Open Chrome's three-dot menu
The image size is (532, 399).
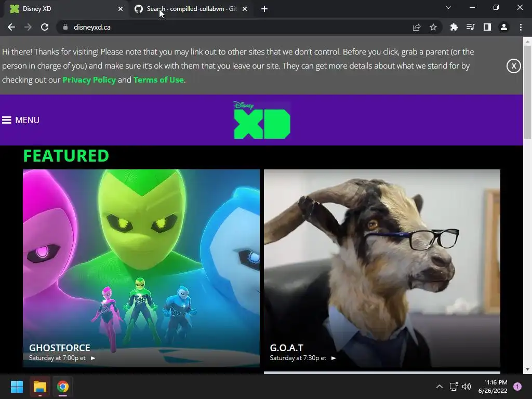pos(521,27)
